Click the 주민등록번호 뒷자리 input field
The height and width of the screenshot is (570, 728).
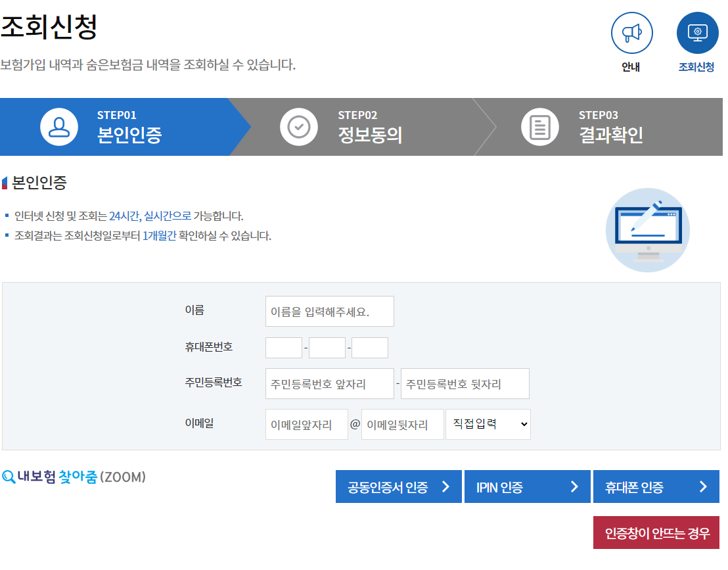pyautogui.click(x=465, y=383)
